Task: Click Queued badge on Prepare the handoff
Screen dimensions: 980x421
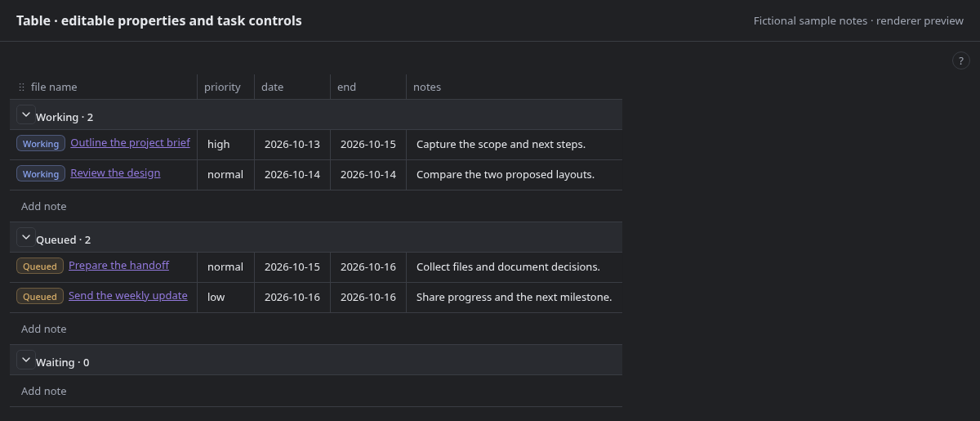Action: click(x=40, y=266)
